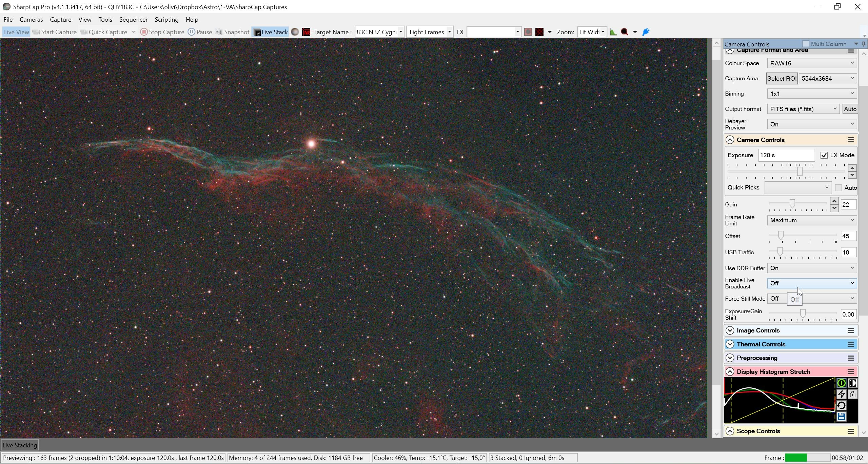Screen dimensions: 868x464
Task: Click the Select ROI button
Action: 782,78
